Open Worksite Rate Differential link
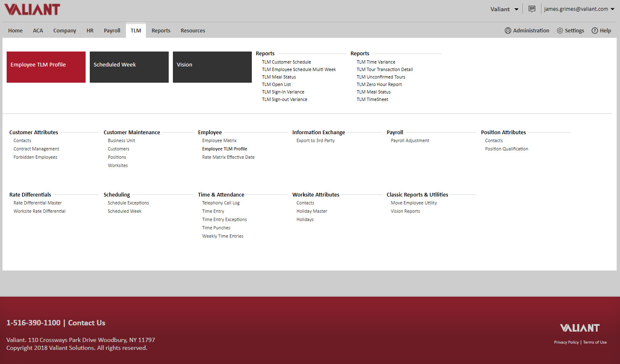 [x=39, y=211]
